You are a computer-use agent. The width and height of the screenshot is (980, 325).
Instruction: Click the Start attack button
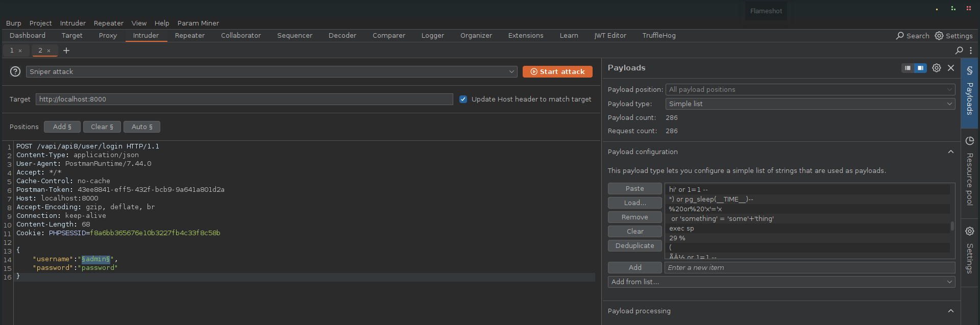557,72
